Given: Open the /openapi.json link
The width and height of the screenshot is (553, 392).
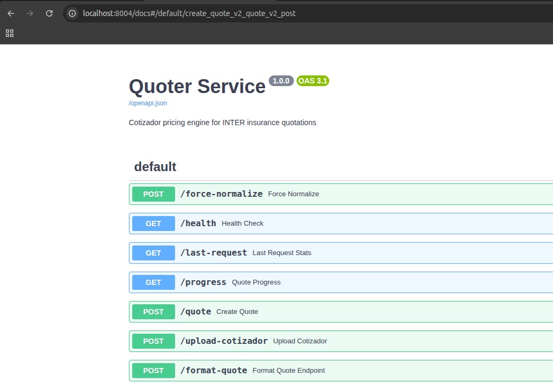Looking at the screenshot, I should click(148, 103).
